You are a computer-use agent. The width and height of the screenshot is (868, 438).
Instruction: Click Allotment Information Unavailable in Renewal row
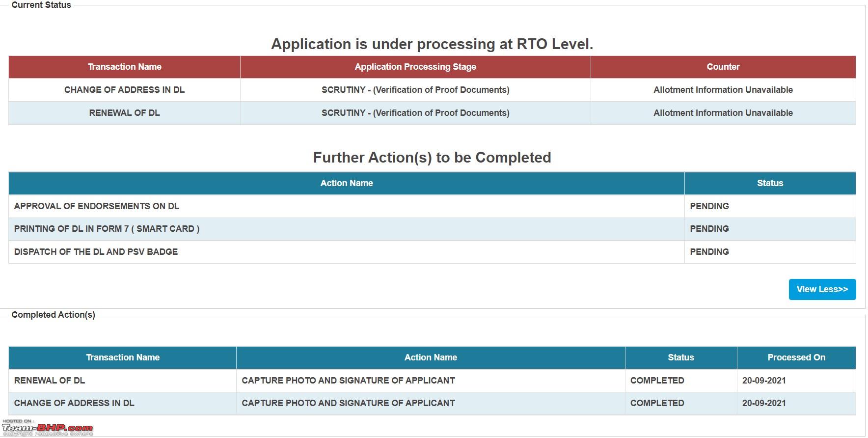point(723,113)
